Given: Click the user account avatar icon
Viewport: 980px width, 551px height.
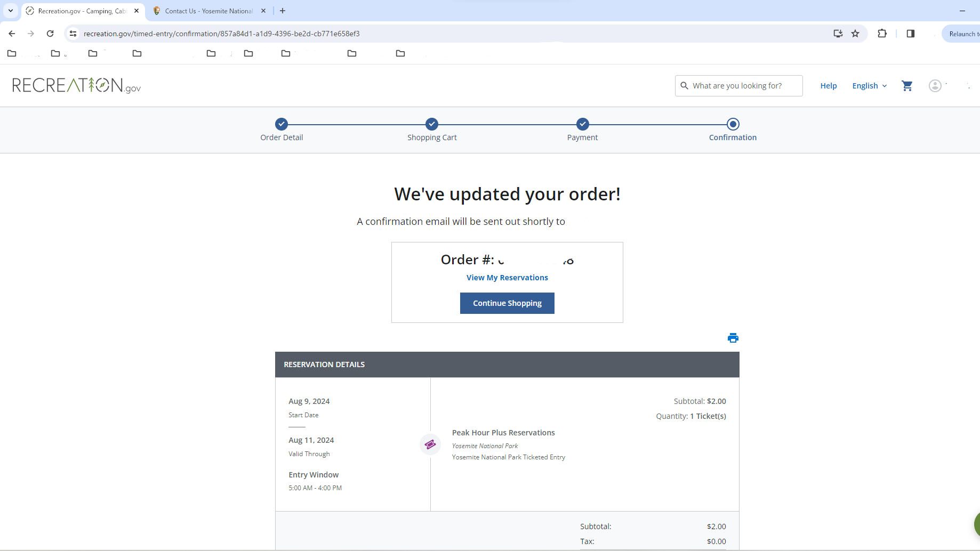Looking at the screenshot, I should pos(935,86).
